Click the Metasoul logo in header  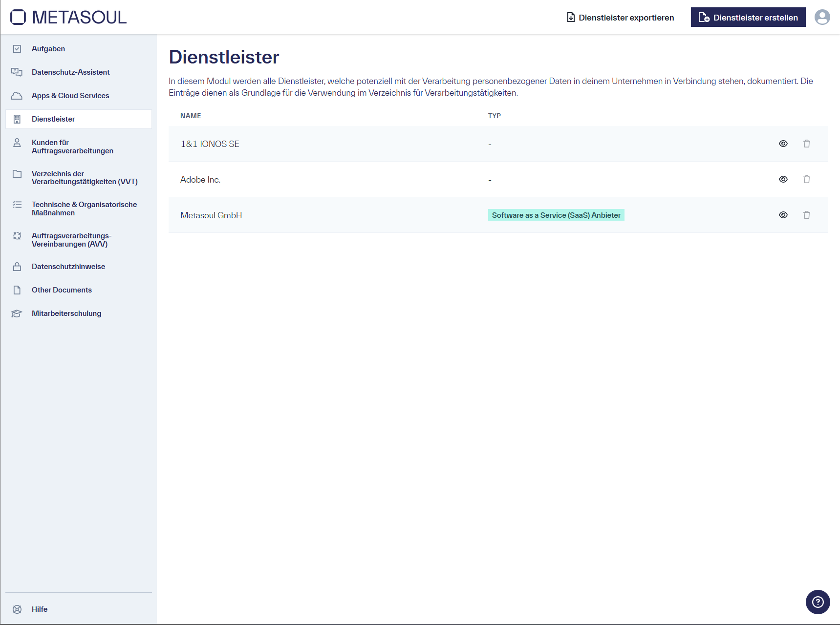[68, 17]
